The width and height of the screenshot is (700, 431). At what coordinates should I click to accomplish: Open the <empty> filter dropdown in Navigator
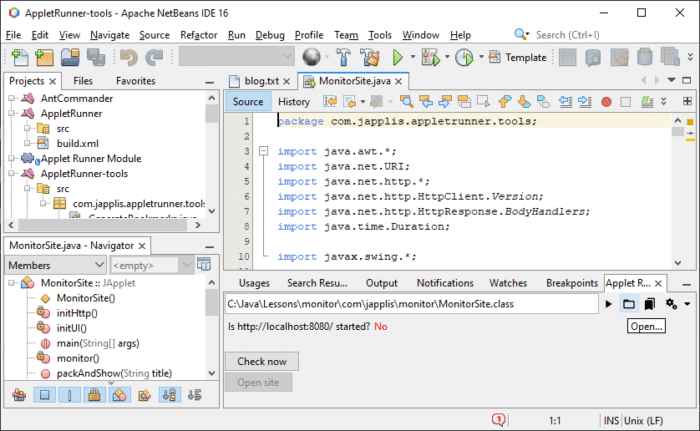coord(152,265)
